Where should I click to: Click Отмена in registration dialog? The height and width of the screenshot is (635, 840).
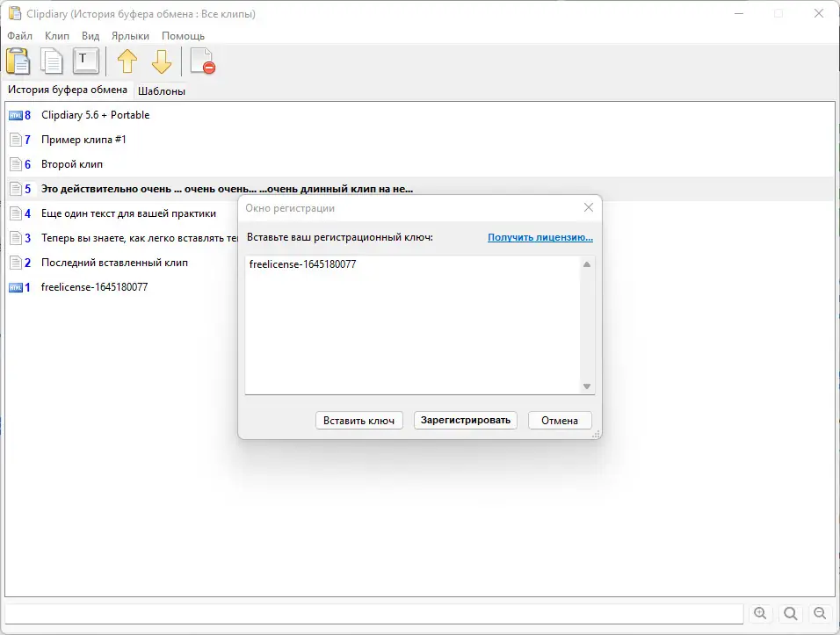pyautogui.click(x=560, y=421)
